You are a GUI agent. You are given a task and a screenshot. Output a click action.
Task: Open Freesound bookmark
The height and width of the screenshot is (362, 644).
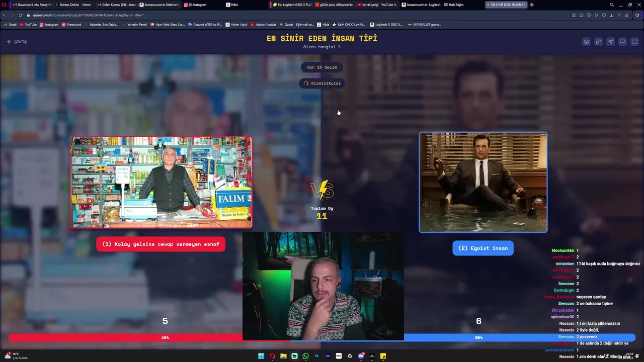(x=71, y=24)
